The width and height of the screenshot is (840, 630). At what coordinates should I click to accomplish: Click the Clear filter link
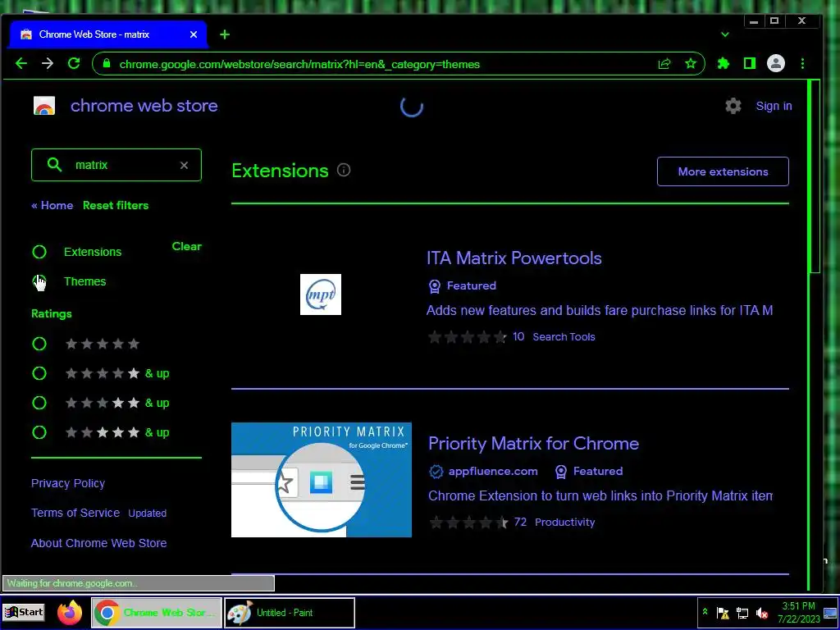[186, 246]
